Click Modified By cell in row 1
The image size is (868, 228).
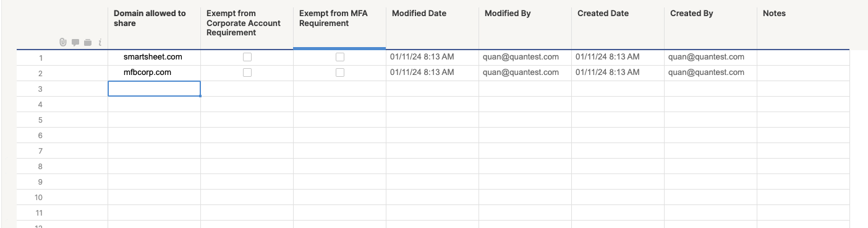tap(525, 57)
